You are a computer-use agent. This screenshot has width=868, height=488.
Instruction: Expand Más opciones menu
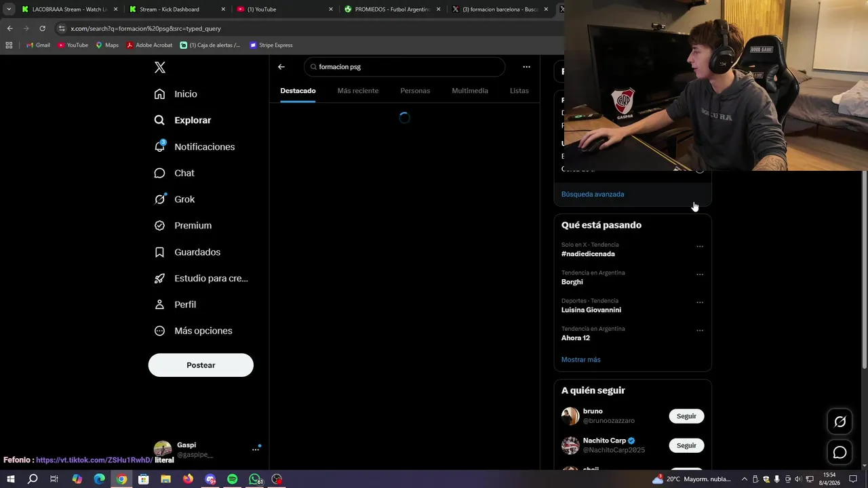coord(193,331)
